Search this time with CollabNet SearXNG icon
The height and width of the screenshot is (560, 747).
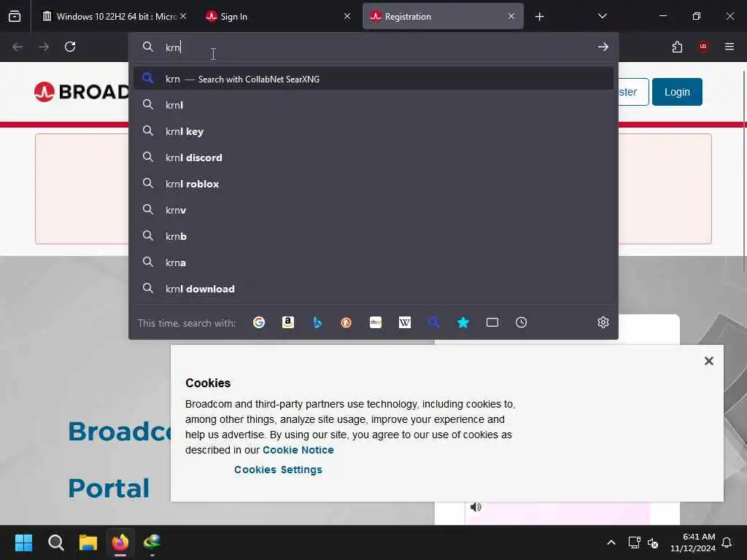(433, 322)
